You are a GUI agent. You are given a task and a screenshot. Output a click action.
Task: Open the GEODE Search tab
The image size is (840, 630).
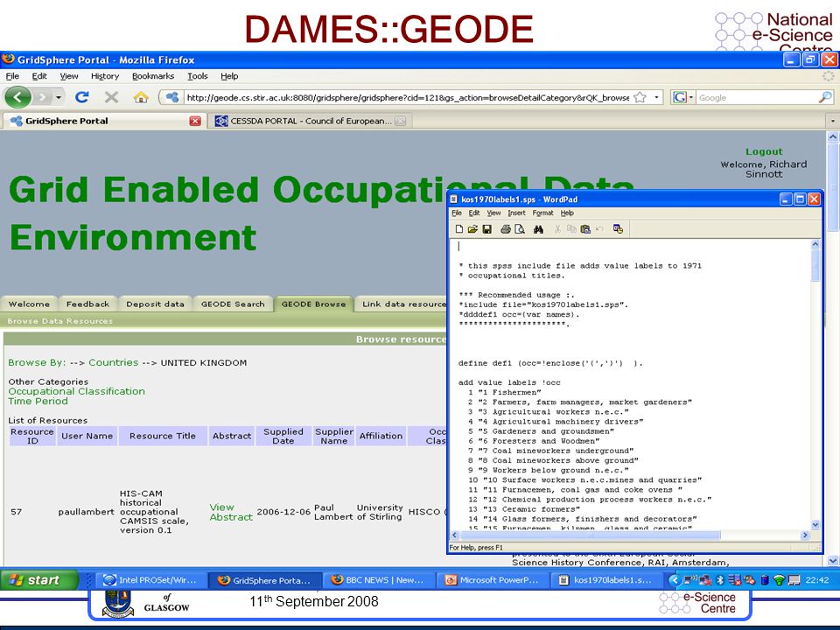[x=233, y=304]
